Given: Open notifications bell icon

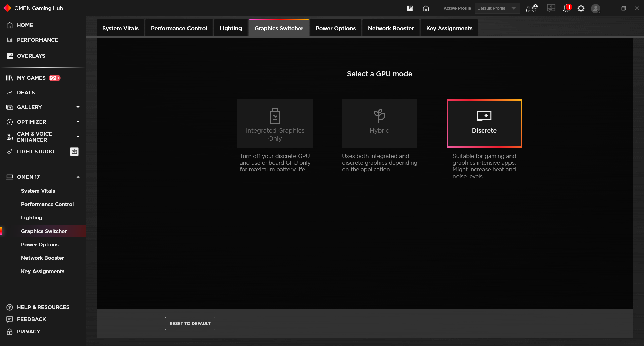Looking at the screenshot, I should click(567, 8).
